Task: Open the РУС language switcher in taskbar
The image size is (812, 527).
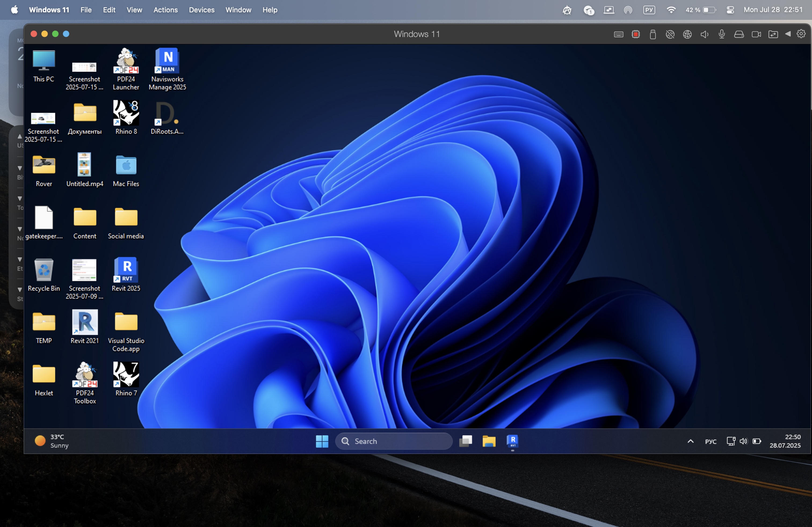Action: (x=711, y=441)
